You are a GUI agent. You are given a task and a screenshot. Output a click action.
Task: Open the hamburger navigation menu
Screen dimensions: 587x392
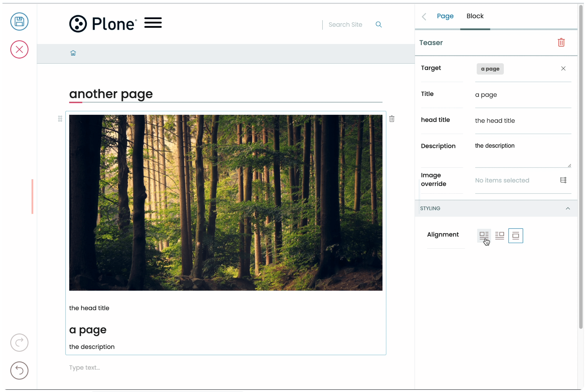(x=153, y=23)
